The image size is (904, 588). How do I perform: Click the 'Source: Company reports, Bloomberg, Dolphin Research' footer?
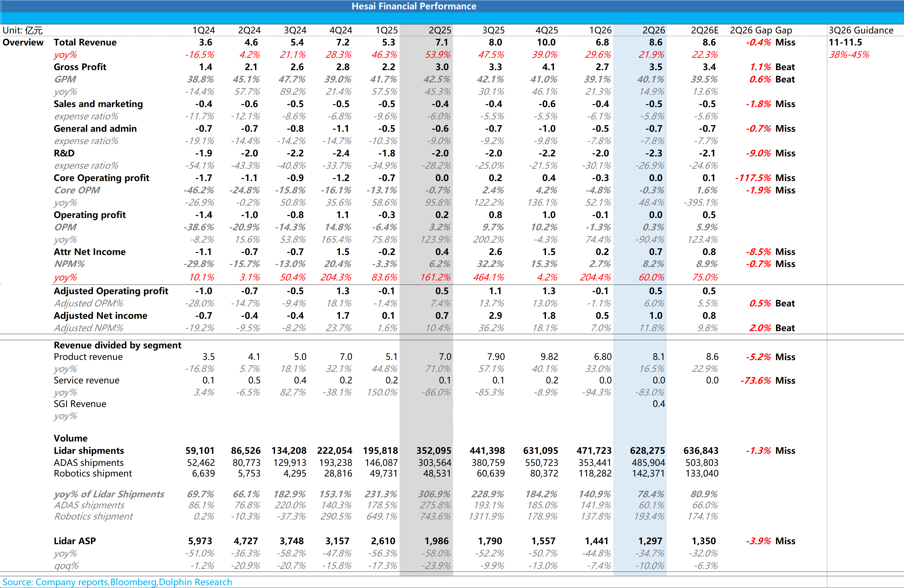tap(117, 582)
